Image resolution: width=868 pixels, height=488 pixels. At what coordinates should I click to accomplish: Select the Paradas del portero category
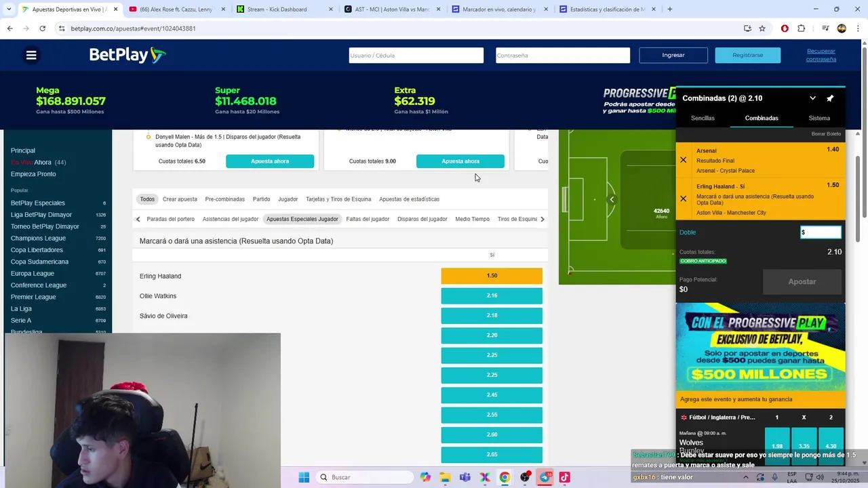(170, 219)
